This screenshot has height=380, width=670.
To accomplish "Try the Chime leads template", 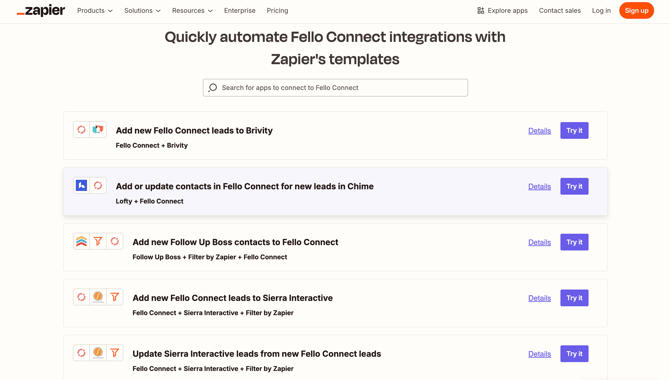I will [x=574, y=186].
